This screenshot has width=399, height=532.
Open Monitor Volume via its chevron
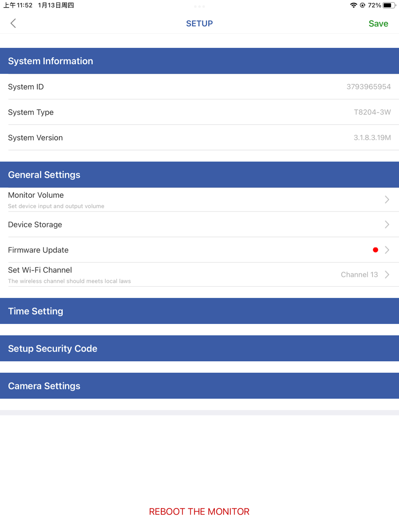(387, 199)
